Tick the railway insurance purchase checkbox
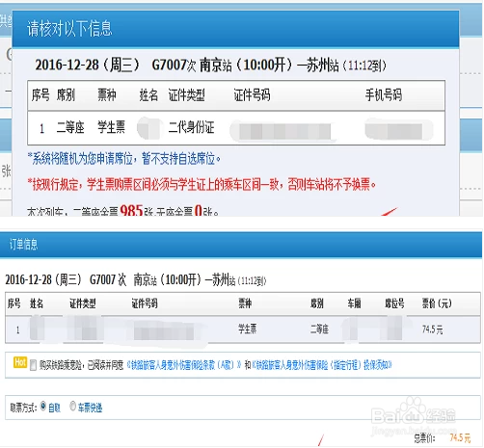The width and height of the screenshot is (484, 448). pos(33,365)
